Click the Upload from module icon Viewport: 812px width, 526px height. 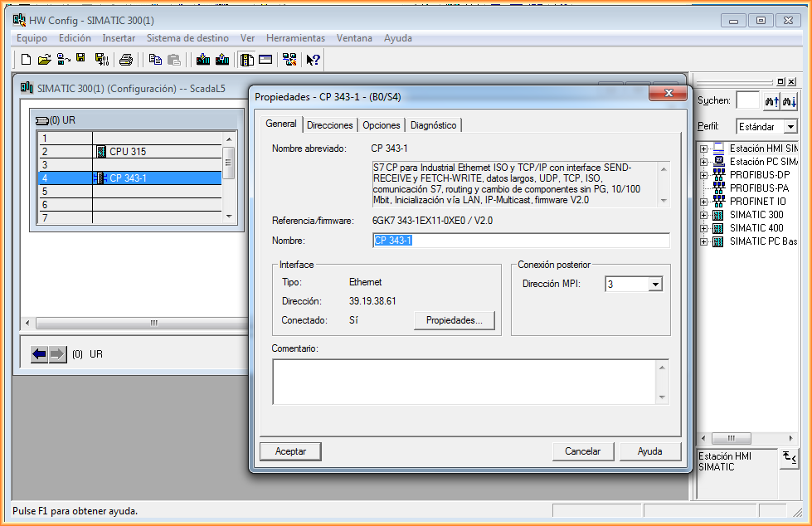222,59
